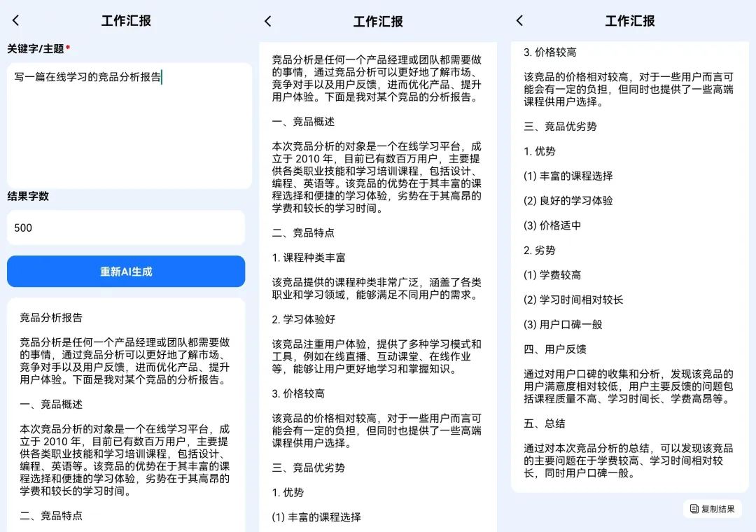Image resolution: width=756 pixels, height=532 pixels.
Task: Tap the 二、竞品特点 section heading
Action: [x=51, y=515]
